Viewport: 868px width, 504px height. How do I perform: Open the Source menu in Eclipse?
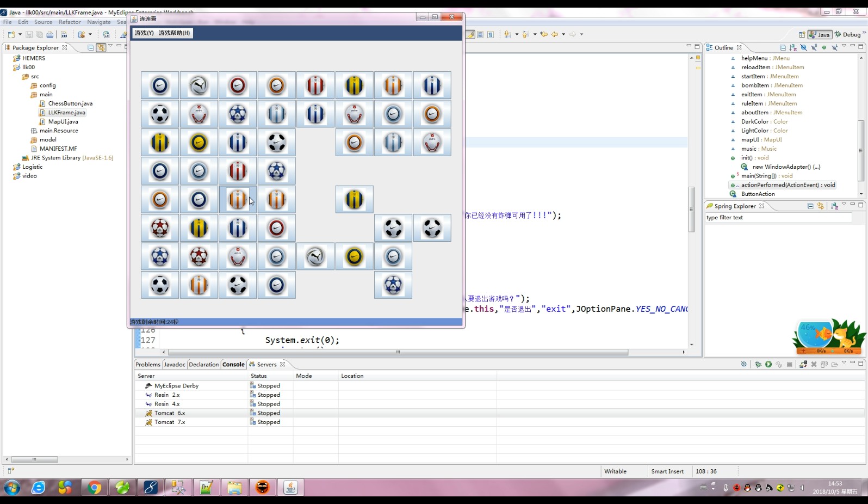coord(44,22)
